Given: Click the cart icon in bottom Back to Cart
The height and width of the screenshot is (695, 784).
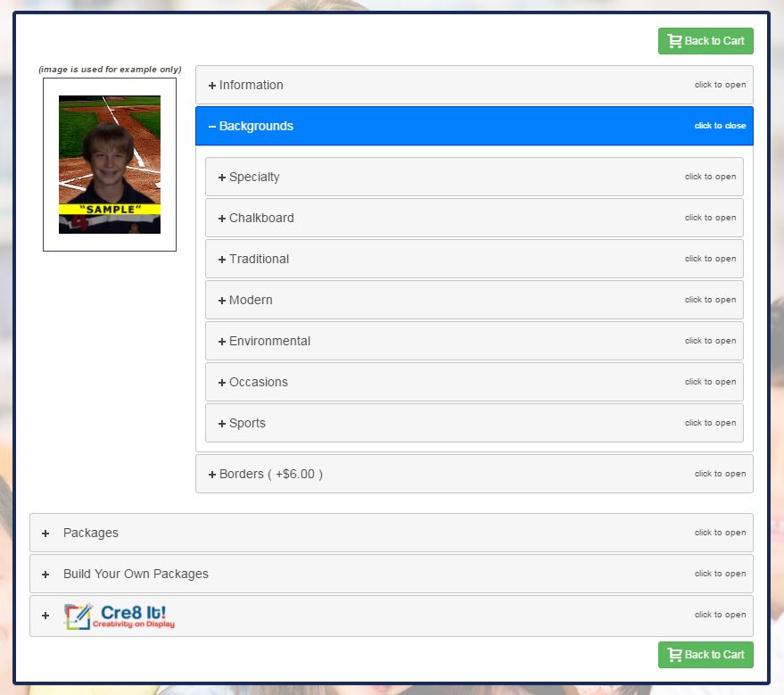Looking at the screenshot, I should 674,655.
